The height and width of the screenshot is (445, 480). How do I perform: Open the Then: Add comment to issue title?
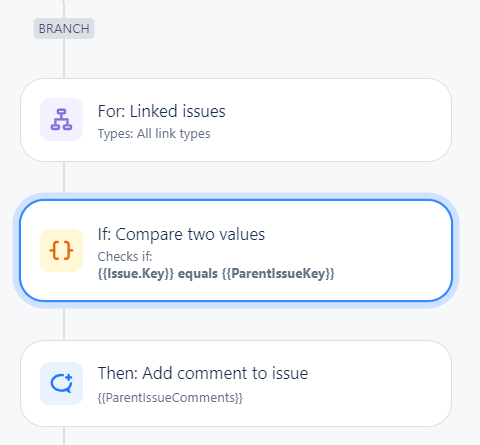(203, 373)
